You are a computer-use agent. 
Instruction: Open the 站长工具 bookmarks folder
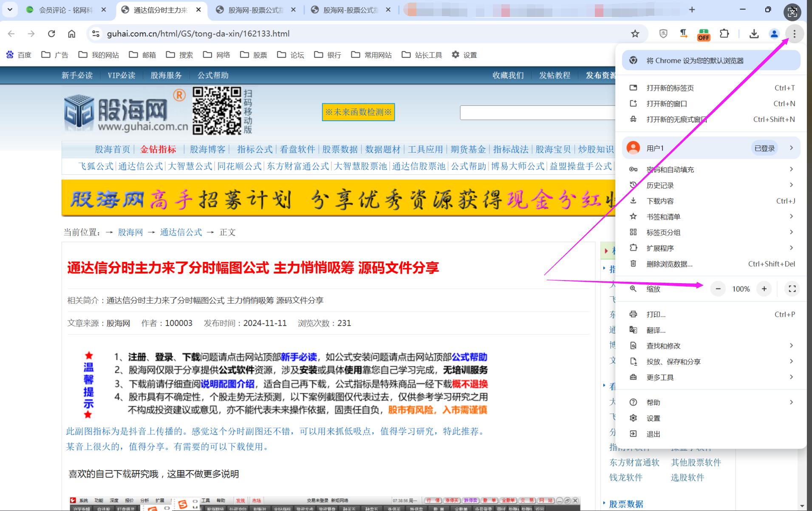click(x=422, y=55)
